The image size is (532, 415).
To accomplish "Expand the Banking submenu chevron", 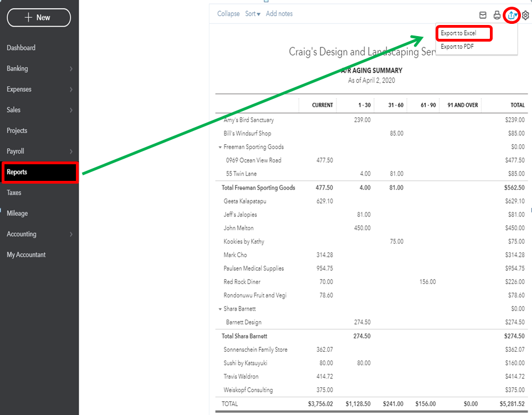I will pyautogui.click(x=71, y=69).
